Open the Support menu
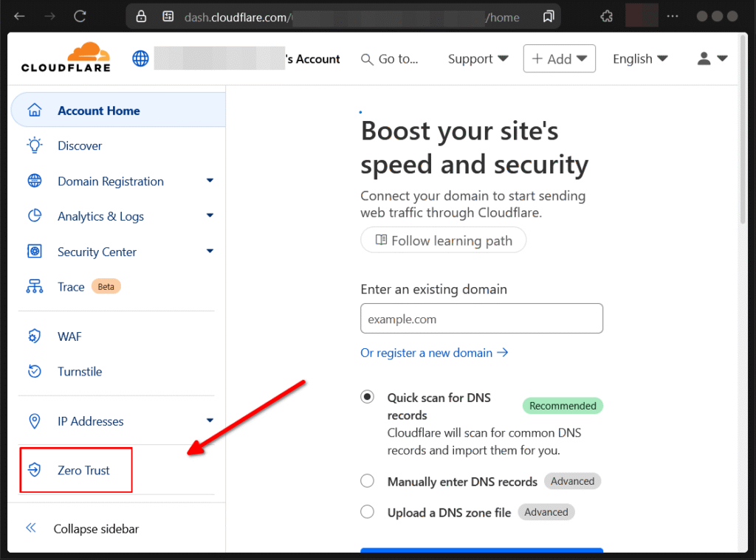756x560 pixels. pos(477,58)
